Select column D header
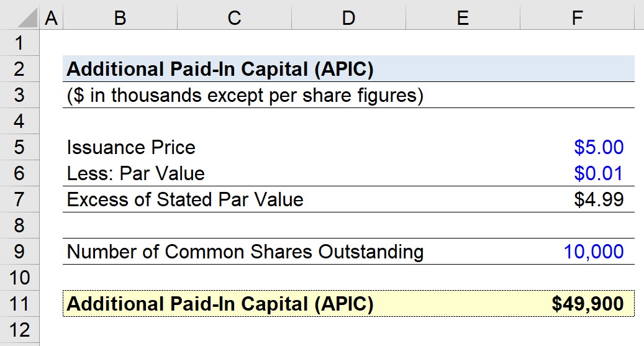The width and height of the screenshot is (644, 346). click(348, 19)
